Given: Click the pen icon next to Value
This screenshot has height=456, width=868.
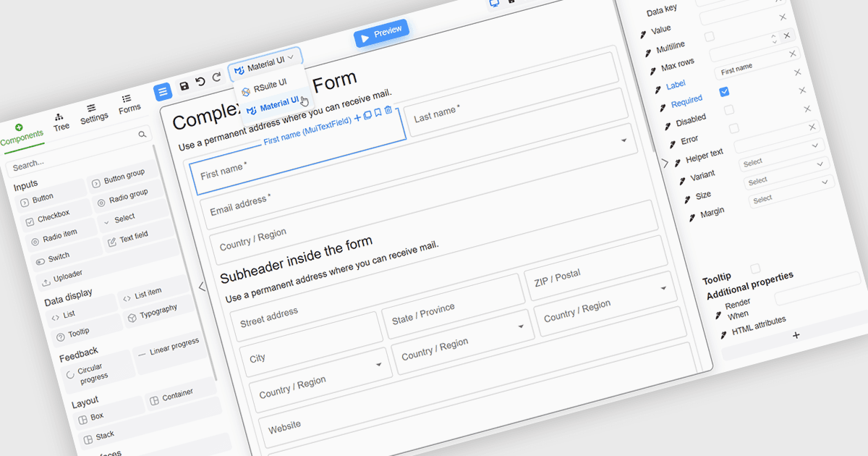Looking at the screenshot, I should click(x=644, y=34).
